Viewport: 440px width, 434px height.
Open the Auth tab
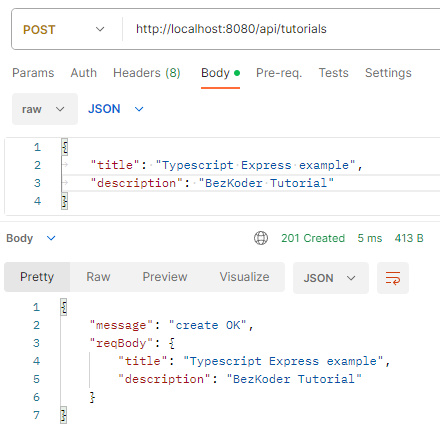(83, 73)
